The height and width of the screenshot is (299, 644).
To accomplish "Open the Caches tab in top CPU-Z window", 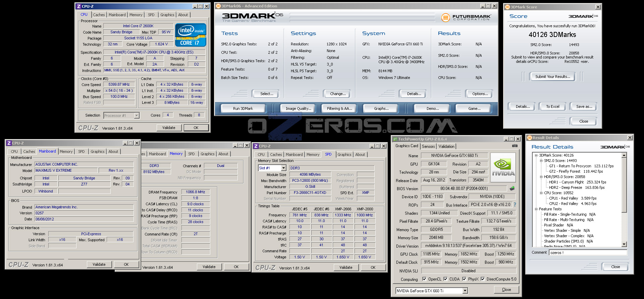I will click(x=99, y=15).
